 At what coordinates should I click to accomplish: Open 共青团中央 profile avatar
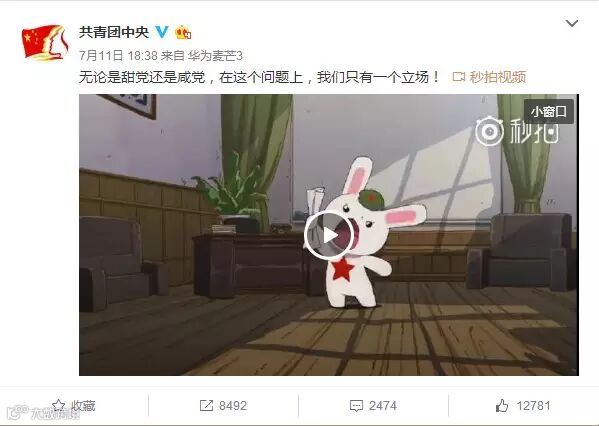tap(45, 42)
